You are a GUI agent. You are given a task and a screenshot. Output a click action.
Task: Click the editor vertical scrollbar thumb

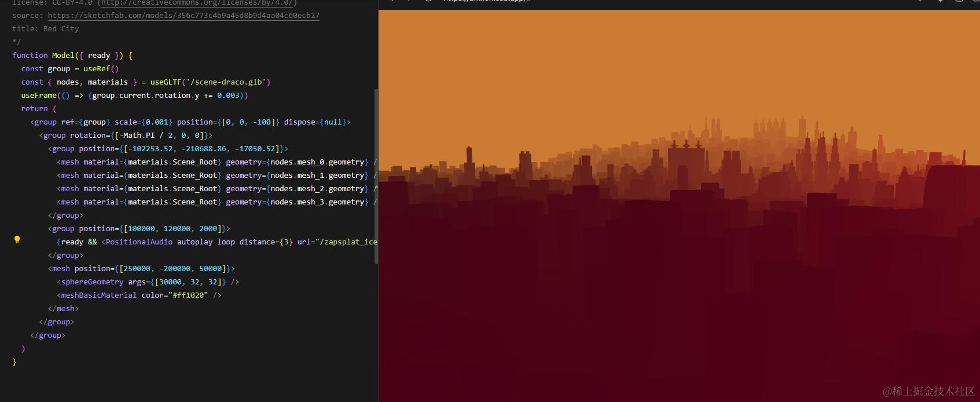tap(376, 176)
